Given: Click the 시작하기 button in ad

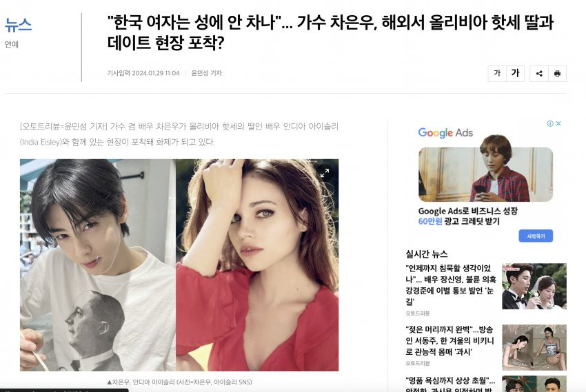Looking at the screenshot, I should [536, 236].
